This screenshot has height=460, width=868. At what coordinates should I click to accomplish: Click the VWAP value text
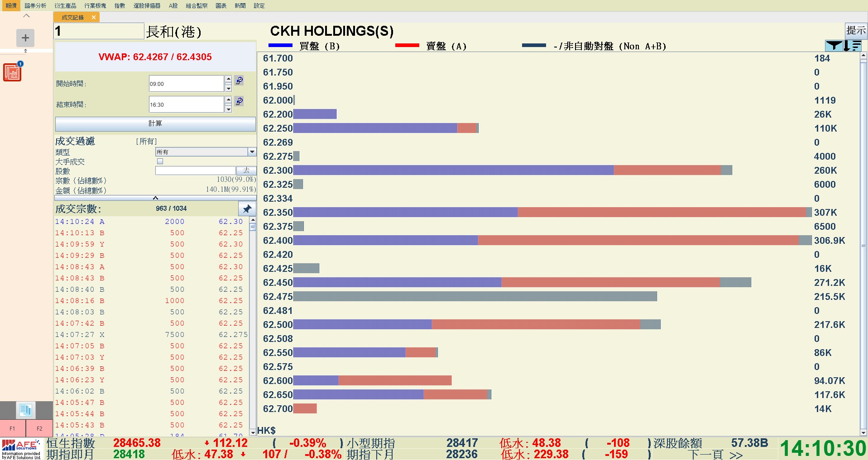(155, 57)
